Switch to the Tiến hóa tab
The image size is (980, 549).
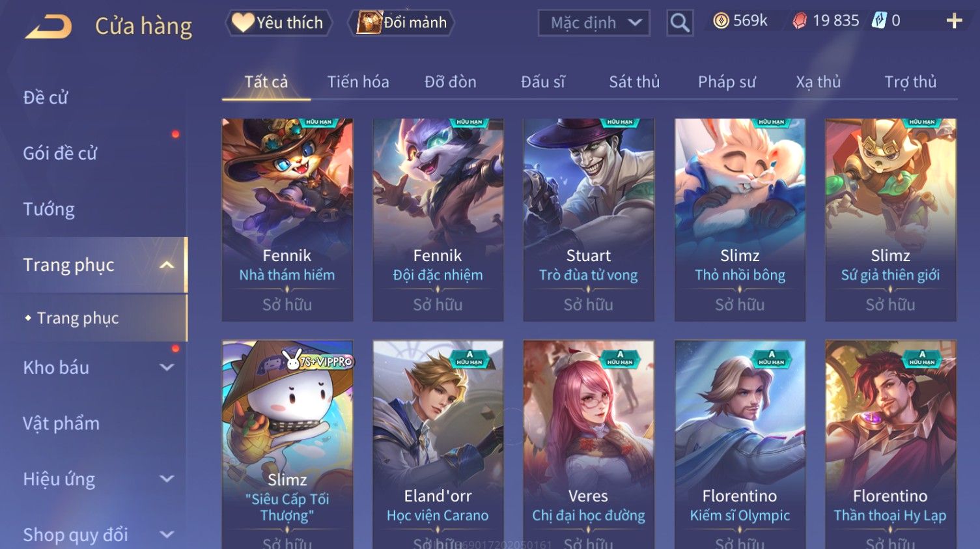click(358, 82)
